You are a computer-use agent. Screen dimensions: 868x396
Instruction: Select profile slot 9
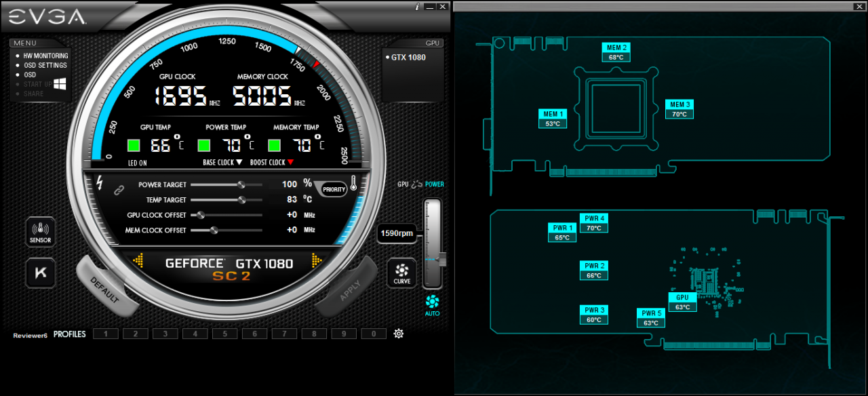(x=344, y=334)
